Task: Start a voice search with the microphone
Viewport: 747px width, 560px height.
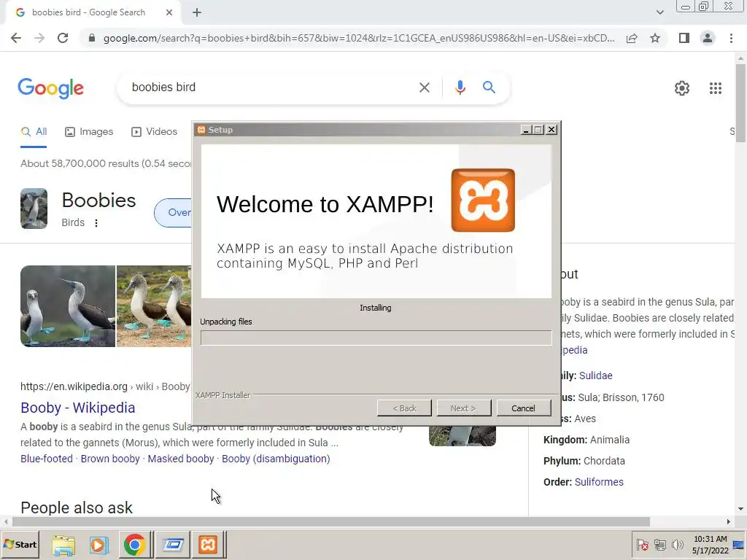Action: (x=460, y=87)
